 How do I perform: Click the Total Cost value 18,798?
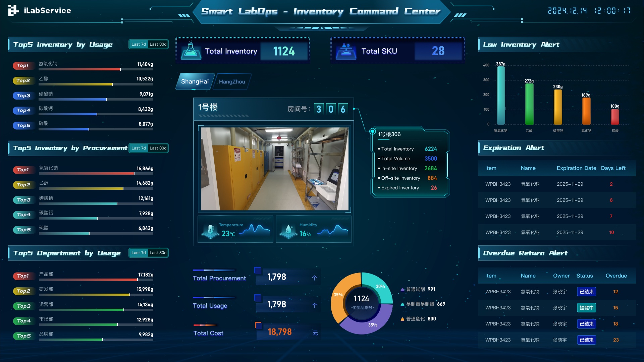(x=280, y=332)
